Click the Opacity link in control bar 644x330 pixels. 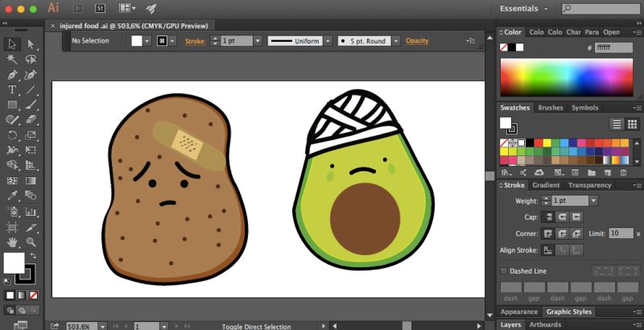click(417, 41)
